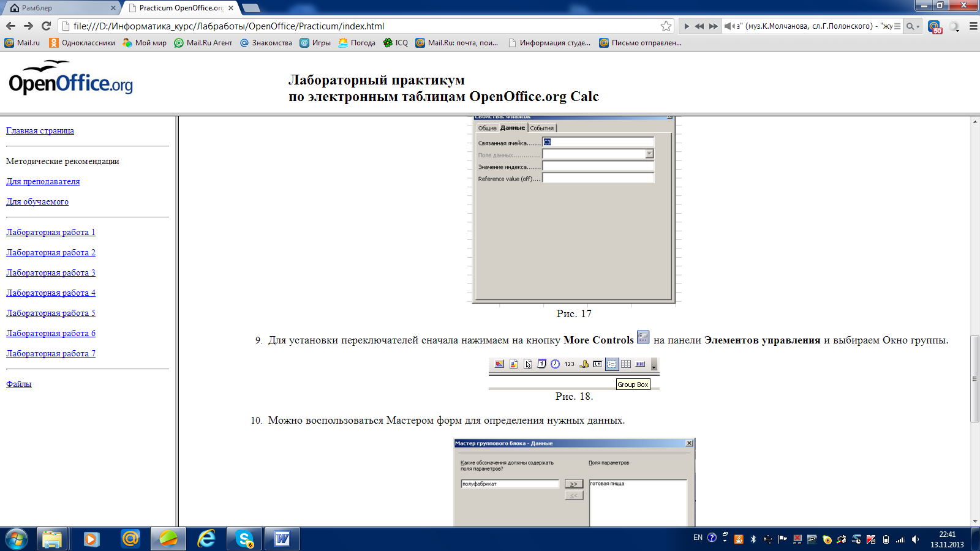Open Лабораторная работа 6
Viewport: 980px width, 551px height.
pos(51,333)
